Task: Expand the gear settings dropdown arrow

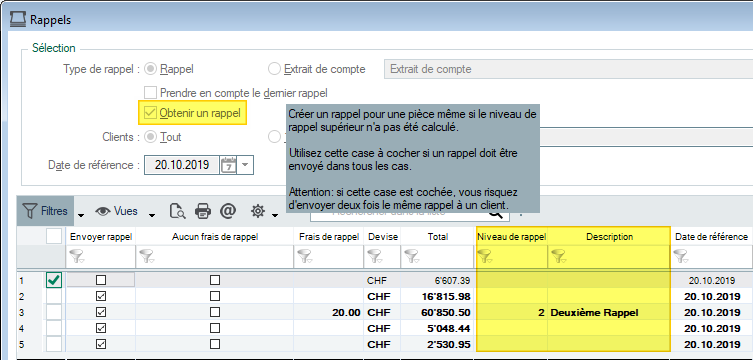Action: [x=275, y=215]
